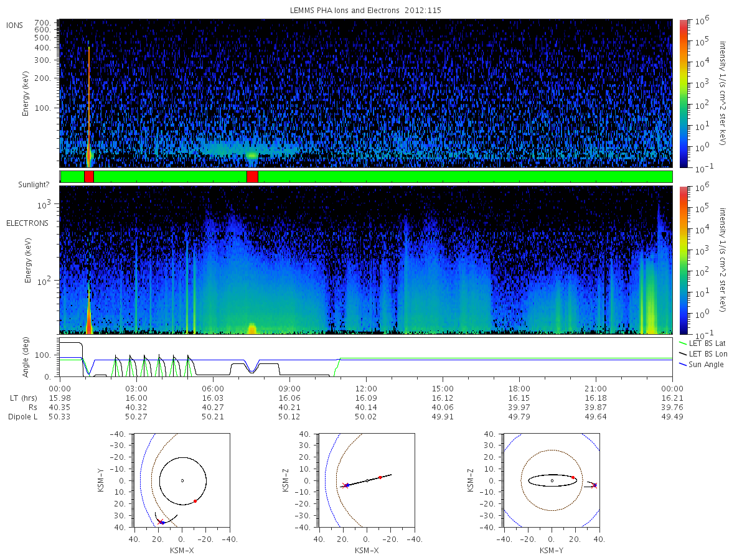Click the electrons intensity color bar

[683, 259]
